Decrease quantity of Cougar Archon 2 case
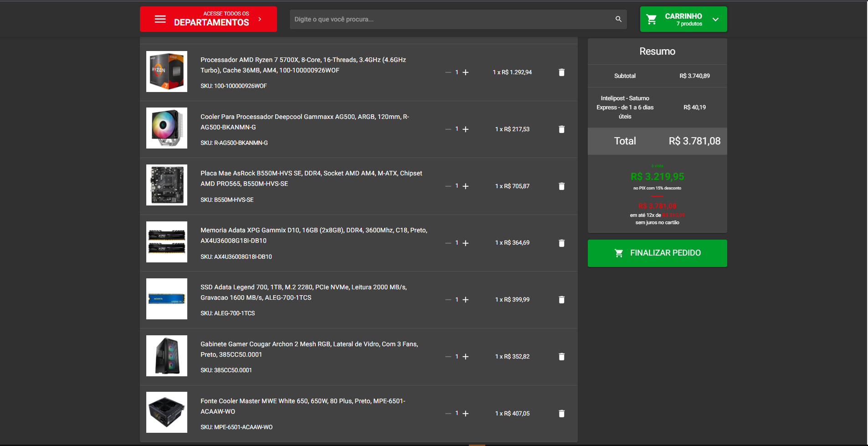 pos(448,357)
